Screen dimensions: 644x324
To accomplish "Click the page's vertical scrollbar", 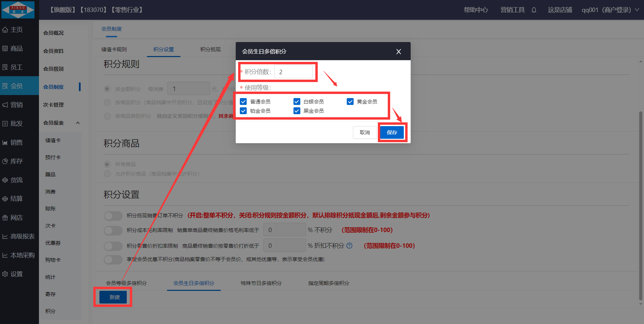I will 641,205.
